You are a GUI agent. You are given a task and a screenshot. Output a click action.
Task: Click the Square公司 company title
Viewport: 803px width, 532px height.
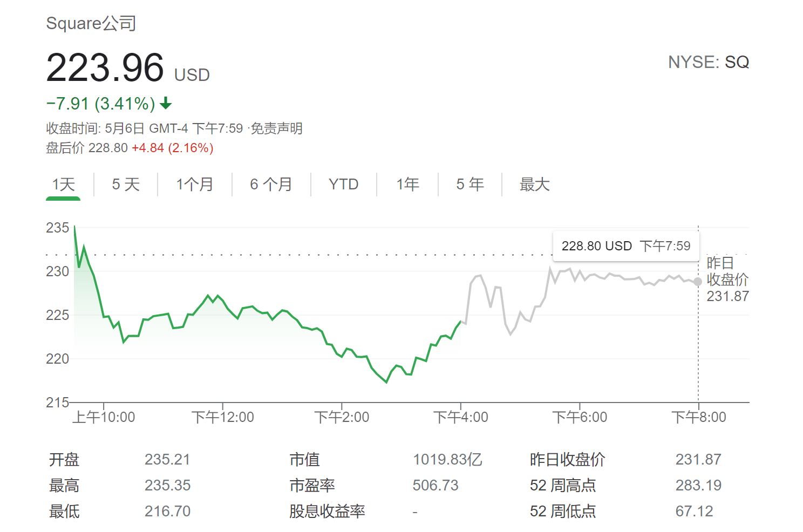91,23
